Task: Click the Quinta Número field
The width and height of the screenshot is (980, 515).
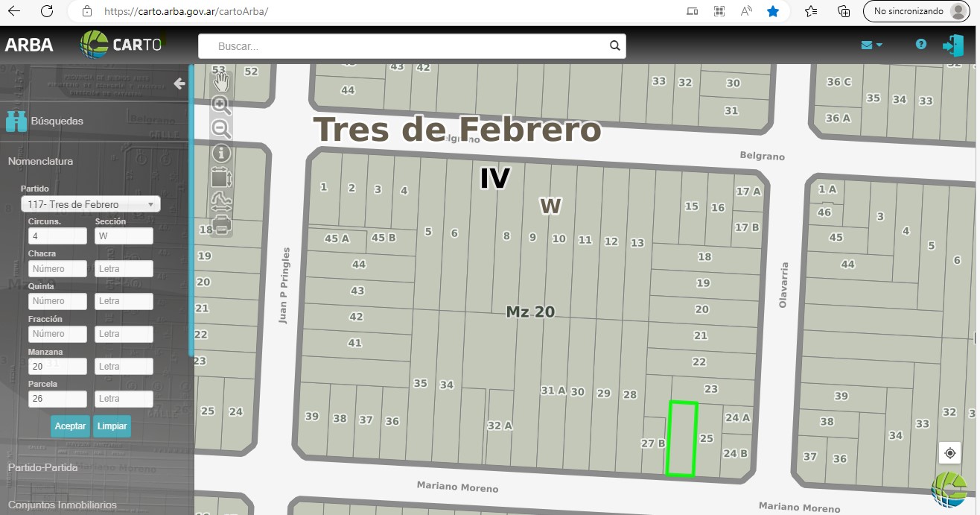Action: point(57,301)
